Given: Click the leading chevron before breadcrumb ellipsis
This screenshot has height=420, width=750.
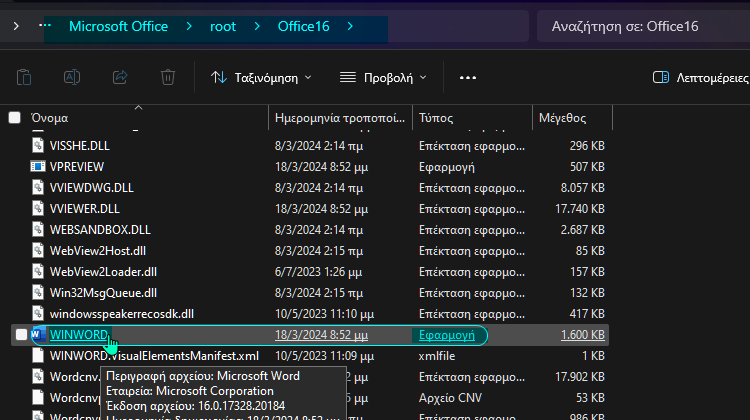Looking at the screenshot, I should coord(16,26).
